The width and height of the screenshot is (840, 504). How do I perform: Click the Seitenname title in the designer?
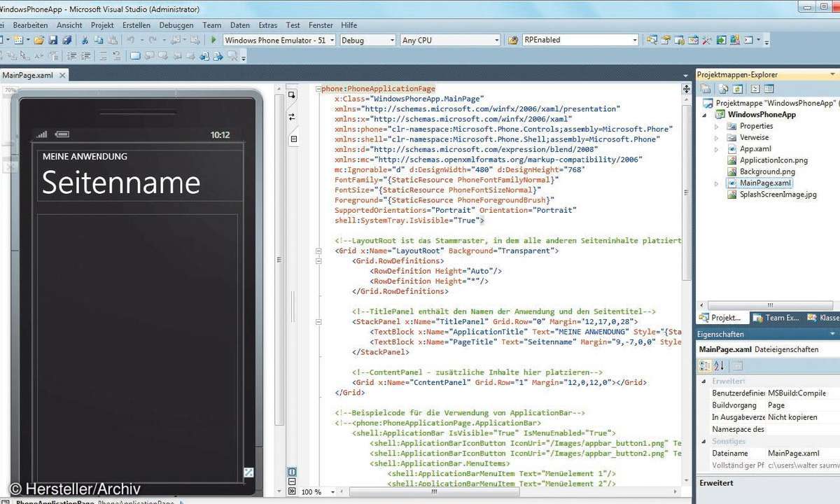click(121, 183)
